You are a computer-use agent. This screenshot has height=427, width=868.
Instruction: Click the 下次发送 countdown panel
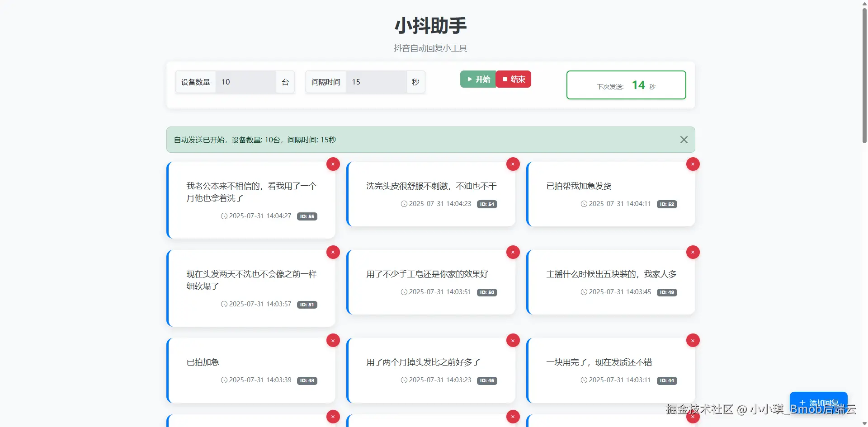tap(626, 85)
